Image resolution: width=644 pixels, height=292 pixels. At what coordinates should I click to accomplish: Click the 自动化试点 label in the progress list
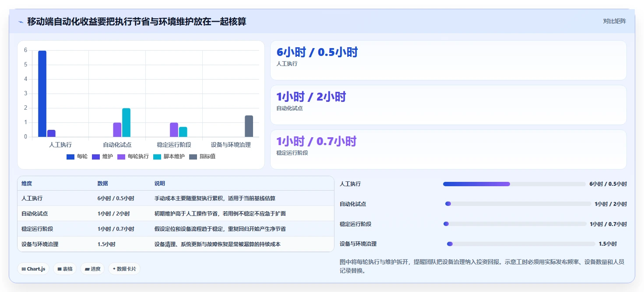353,204
